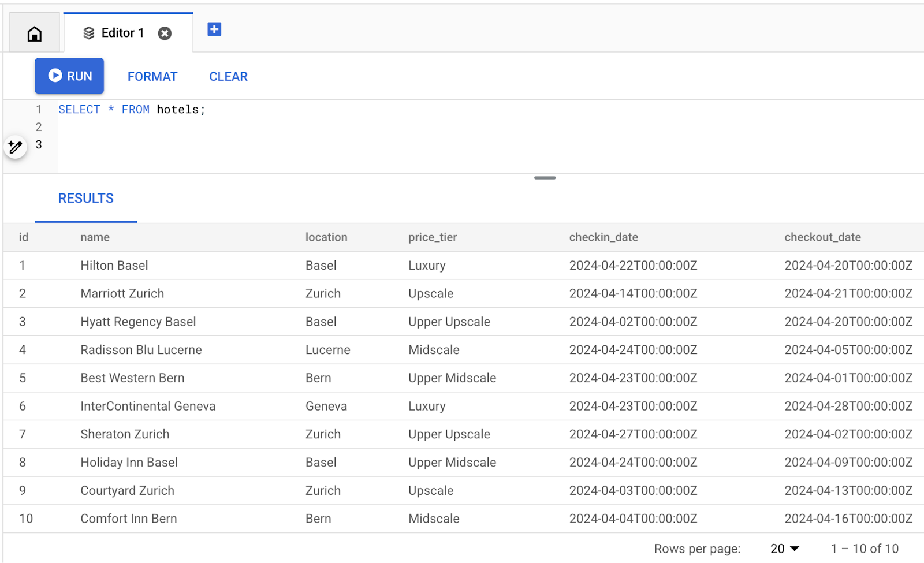Select the Editor 1 tab
924x563 pixels.
click(x=122, y=33)
